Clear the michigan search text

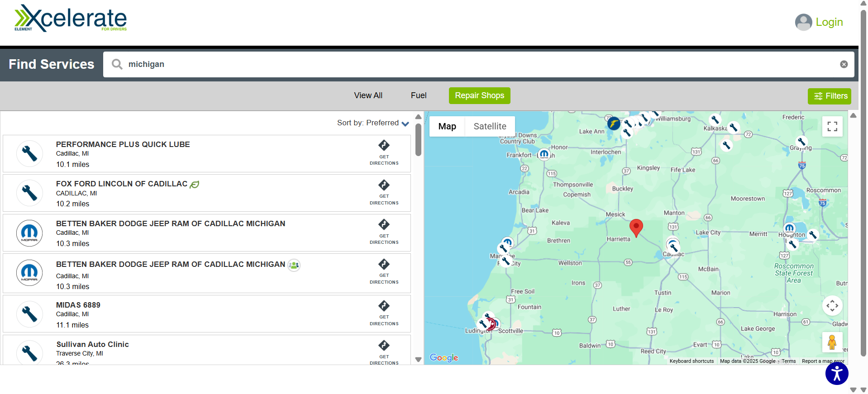[844, 64]
